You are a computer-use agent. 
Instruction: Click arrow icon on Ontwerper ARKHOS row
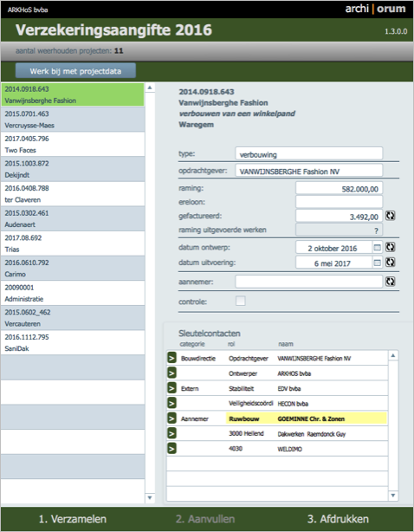[171, 373]
